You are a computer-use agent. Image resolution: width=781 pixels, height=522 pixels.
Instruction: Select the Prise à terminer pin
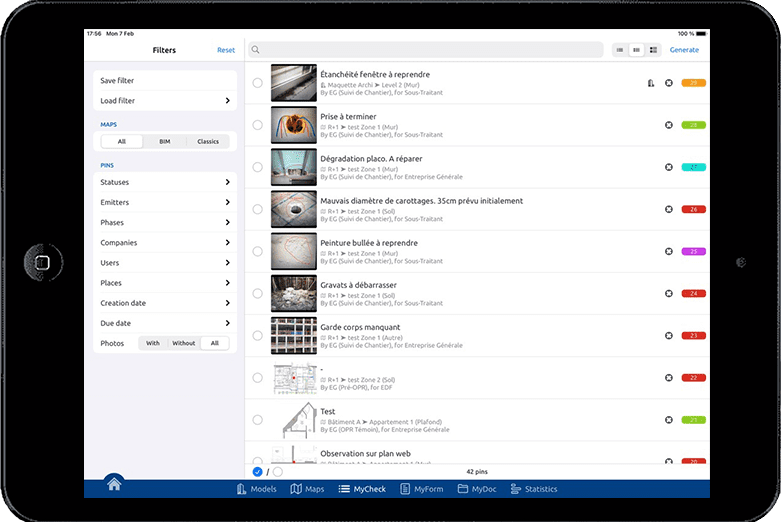pyautogui.click(x=258, y=125)
